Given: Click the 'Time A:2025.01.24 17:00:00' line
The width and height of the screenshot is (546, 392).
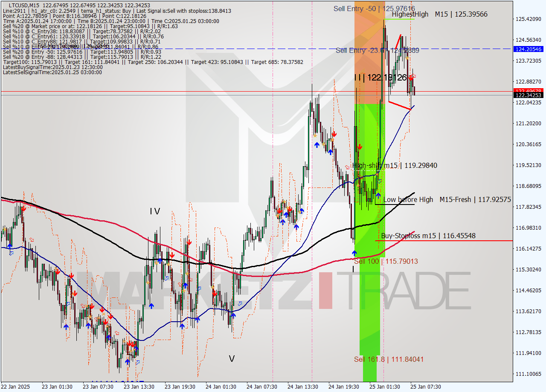Looking at the screenshot, I should 111,21.
